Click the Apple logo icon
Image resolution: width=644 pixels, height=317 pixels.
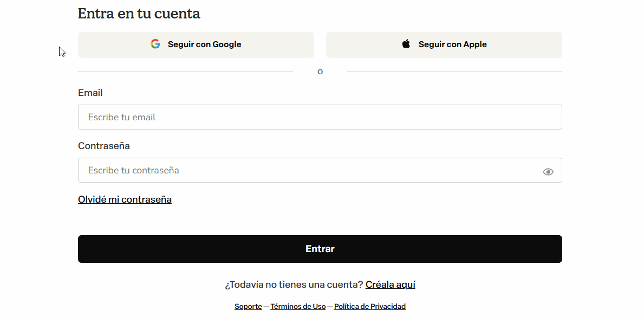[x=406, y=44]
